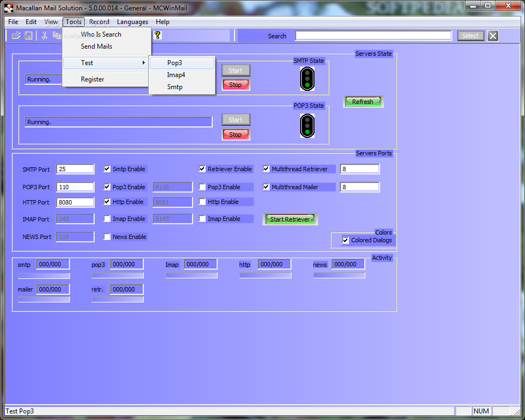
Task: Click the http activity progress bar
Action: [266, 275]
